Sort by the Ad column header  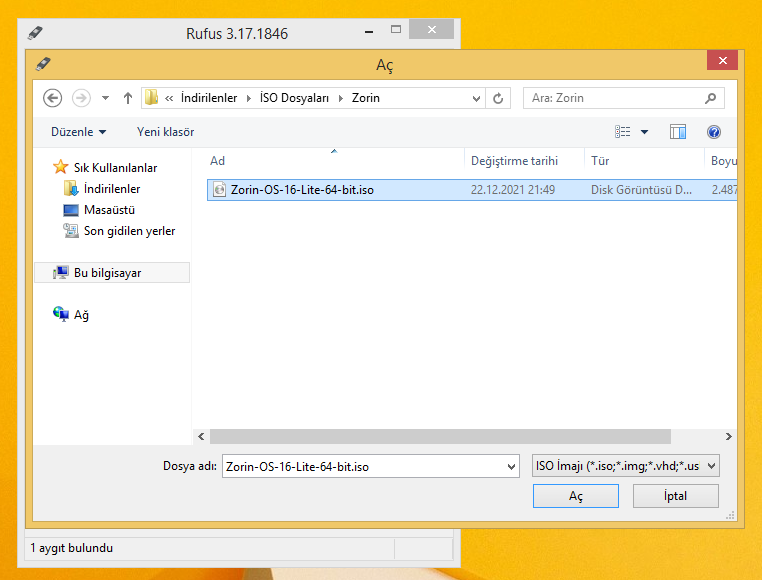pyautogui.click(x=334, y=161)
